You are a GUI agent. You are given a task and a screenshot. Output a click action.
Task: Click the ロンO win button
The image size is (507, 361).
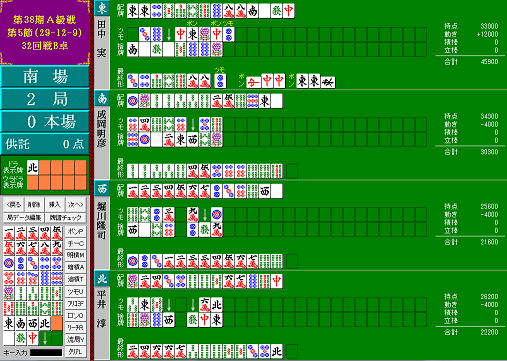point(76,315)
